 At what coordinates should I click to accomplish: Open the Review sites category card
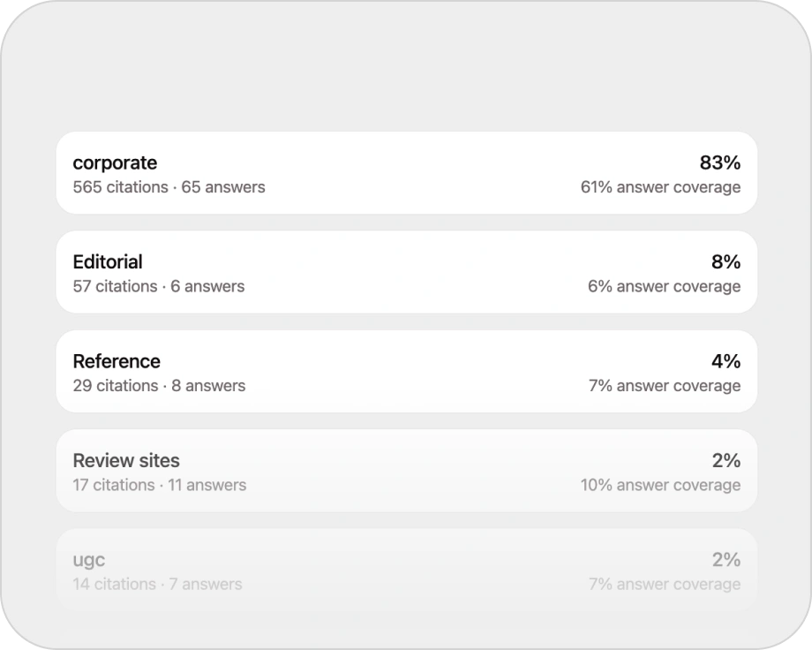(406, 471)
